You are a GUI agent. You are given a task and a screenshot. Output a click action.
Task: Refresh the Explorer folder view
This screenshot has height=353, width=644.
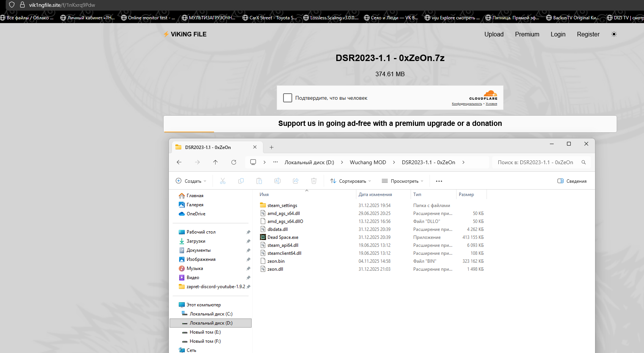pos(234,162)
